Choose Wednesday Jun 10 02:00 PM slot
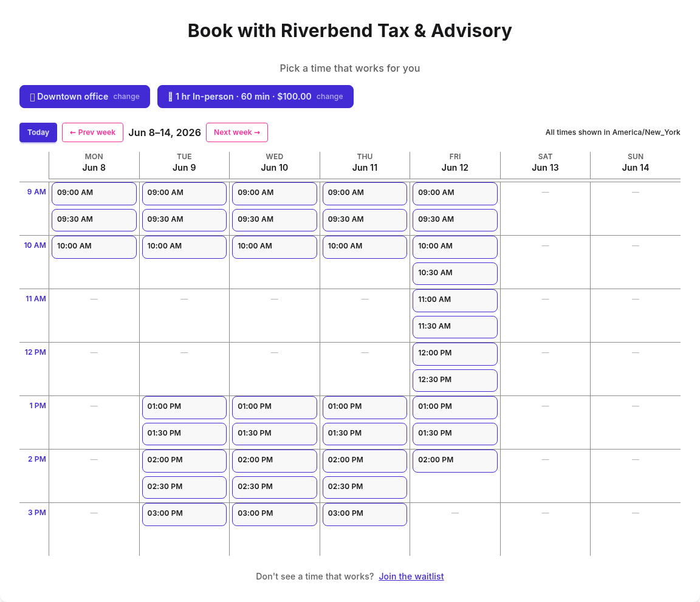The image size is (700, 602). point(275,461)
